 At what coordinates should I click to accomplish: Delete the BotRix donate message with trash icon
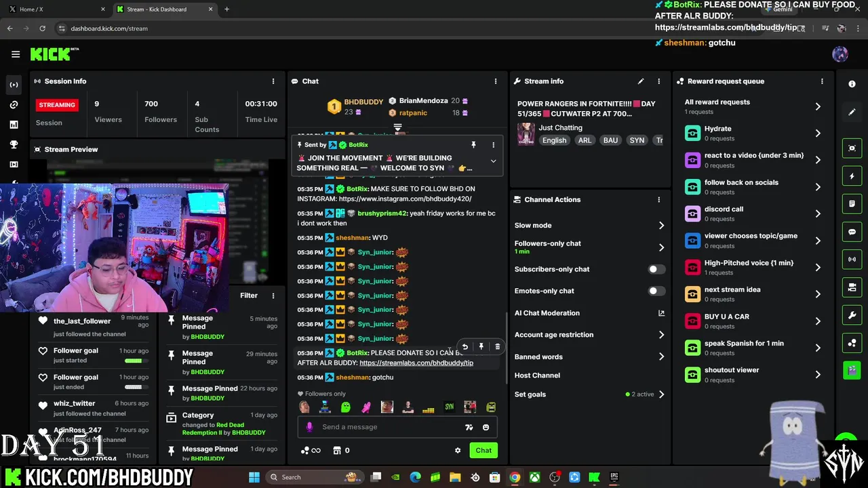click(497, 347)
